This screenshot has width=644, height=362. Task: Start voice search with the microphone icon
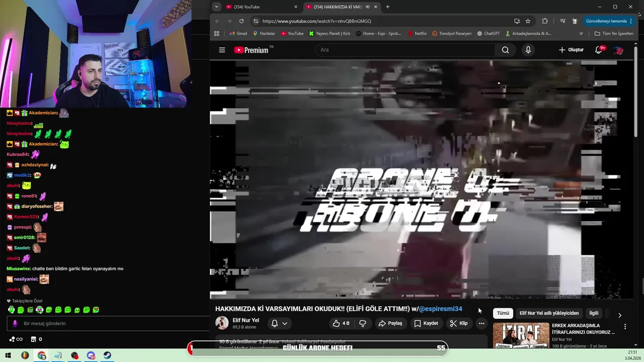coord(528,50)
